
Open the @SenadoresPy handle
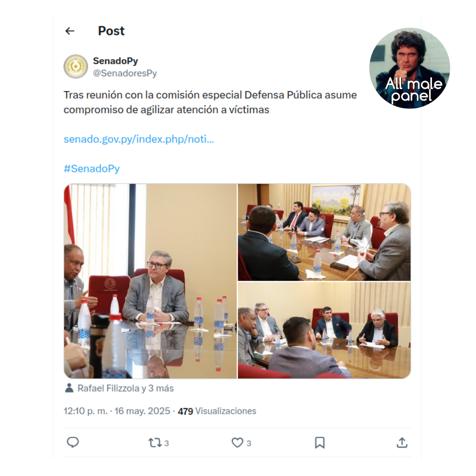125,73
